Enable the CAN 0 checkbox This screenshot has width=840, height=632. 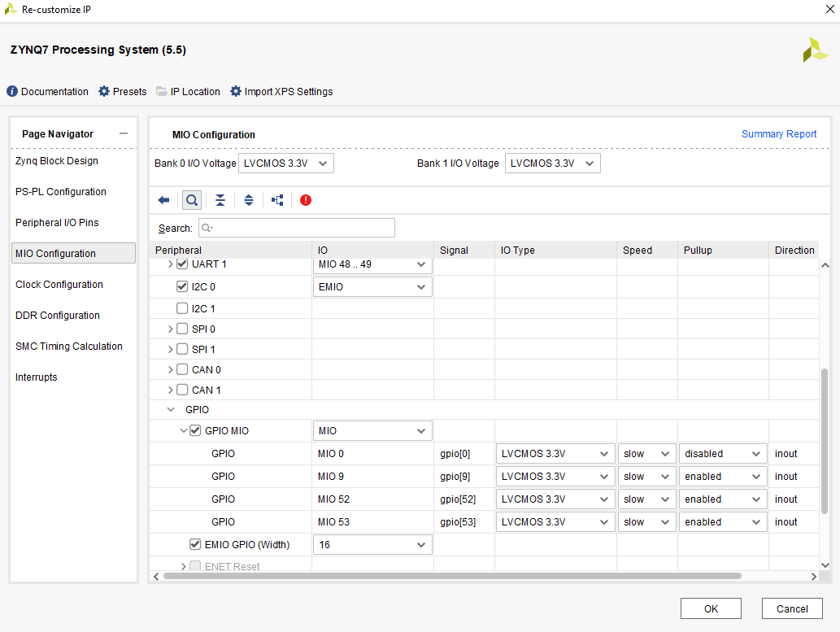[x=182, y=369]
